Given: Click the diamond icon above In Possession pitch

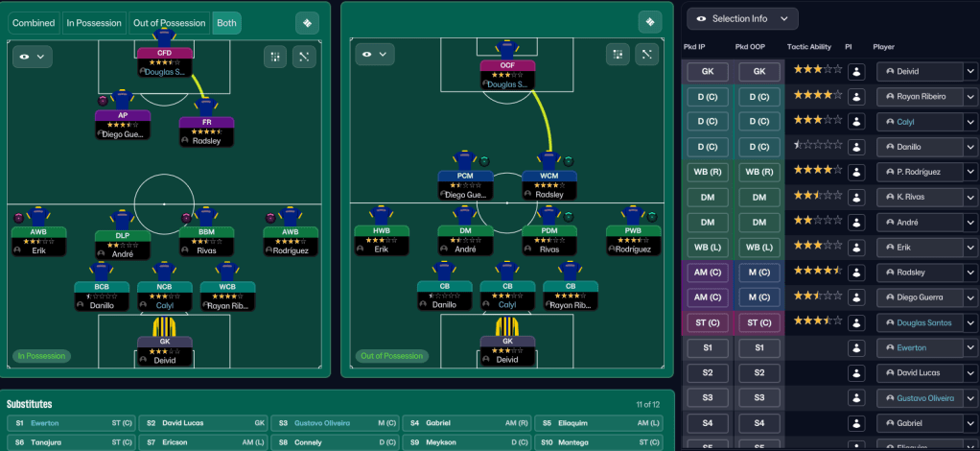Looking at the screenshot, I should [307, 23].
